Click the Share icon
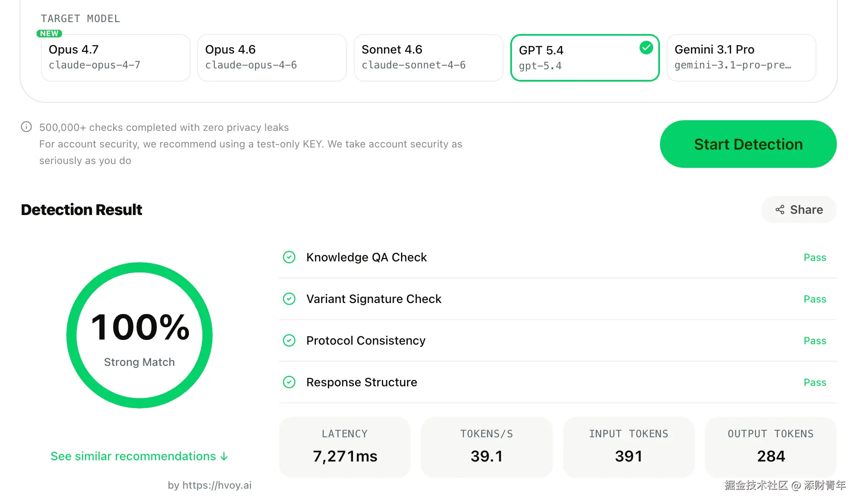 (779, 210)
